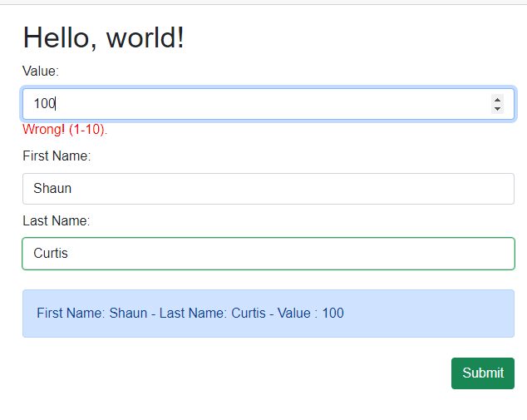Click the 'Value:' label
This screenshot has height=420, width=527.
coord(41,72)
